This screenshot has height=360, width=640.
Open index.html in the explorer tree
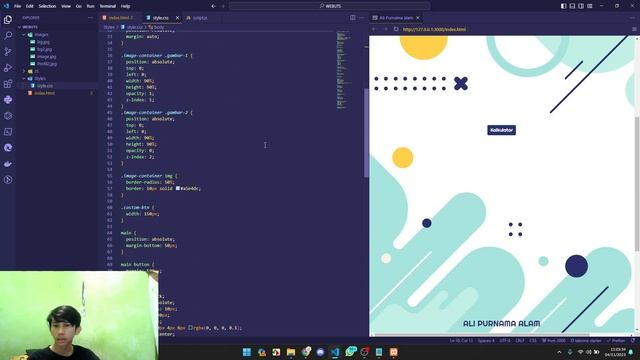point(57,93)
